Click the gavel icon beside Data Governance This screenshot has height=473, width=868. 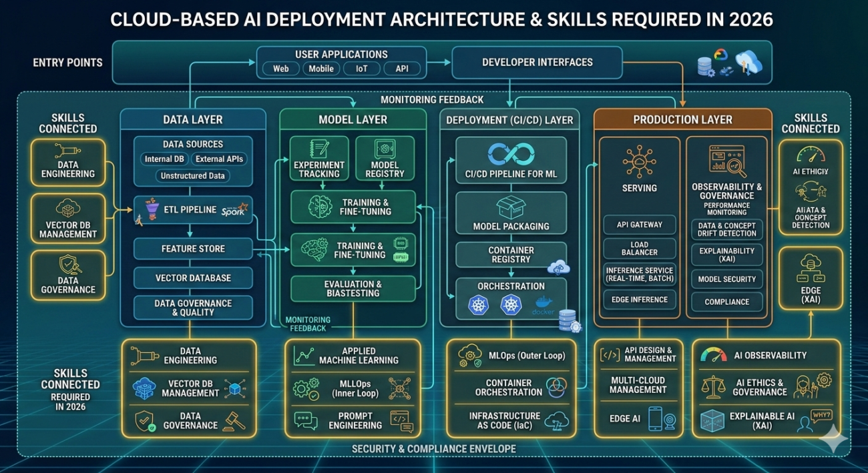coord(236,421)
